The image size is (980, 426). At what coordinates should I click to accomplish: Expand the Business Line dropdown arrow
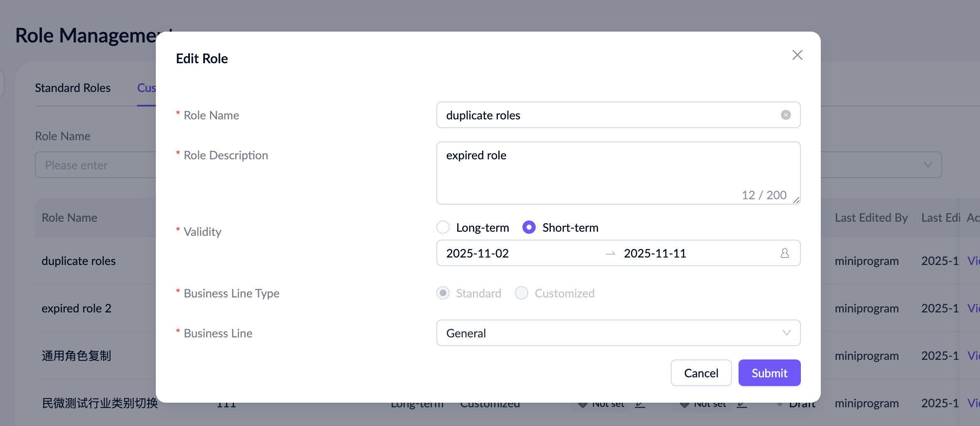786,333
